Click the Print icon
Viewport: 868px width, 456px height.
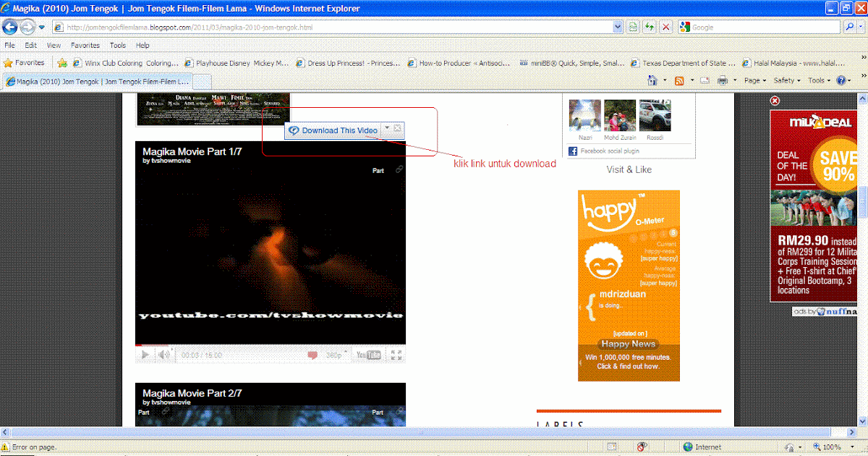tap(722, 80)
